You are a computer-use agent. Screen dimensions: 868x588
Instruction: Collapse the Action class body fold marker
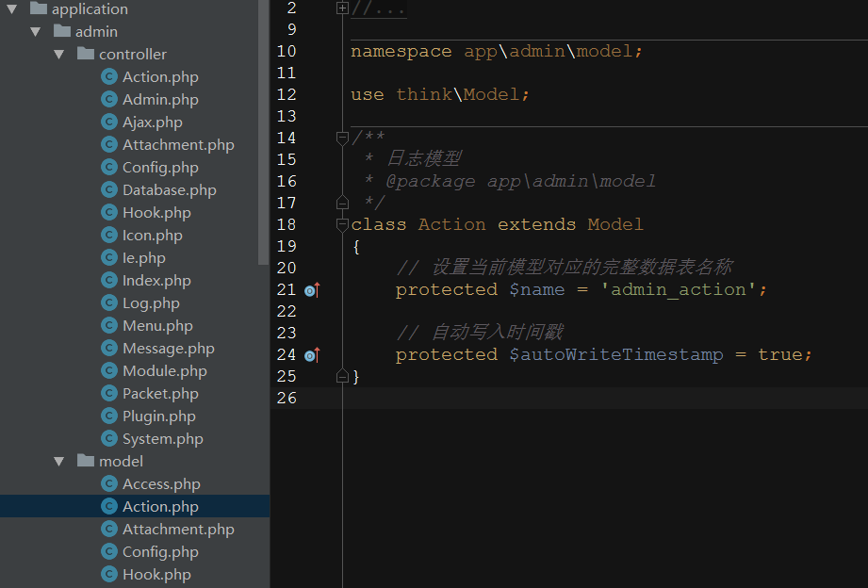point(341,224)
